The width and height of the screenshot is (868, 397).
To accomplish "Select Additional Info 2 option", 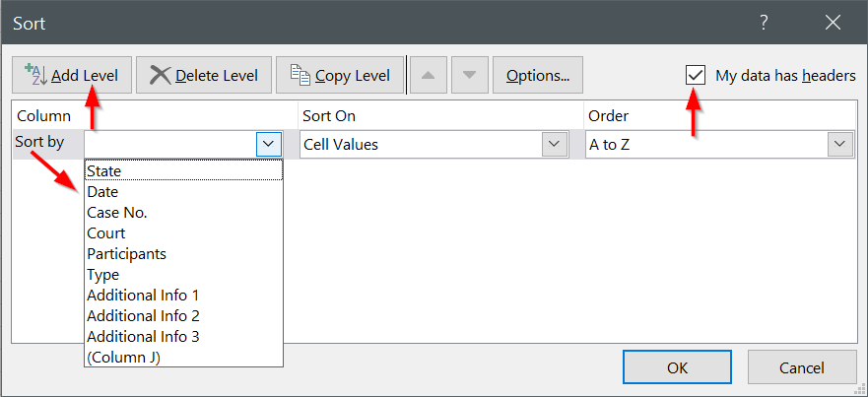I will click(x=143, y=316).
